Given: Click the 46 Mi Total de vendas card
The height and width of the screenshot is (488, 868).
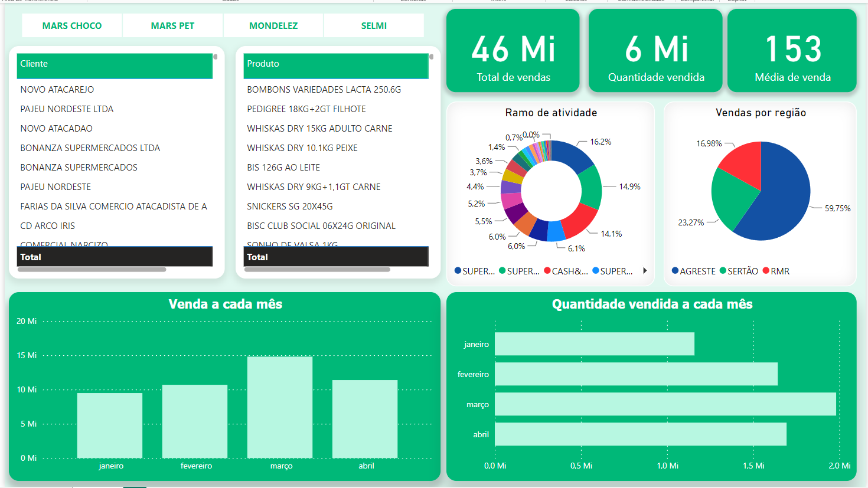Looking at the screenshot, I should click(x=513, y=51).
